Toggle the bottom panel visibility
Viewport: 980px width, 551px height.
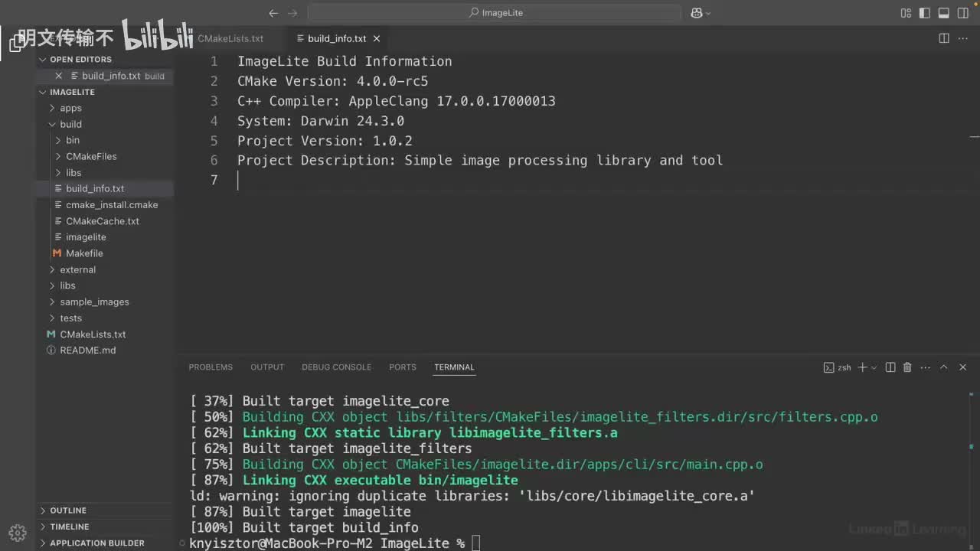[x=944, y=13]
